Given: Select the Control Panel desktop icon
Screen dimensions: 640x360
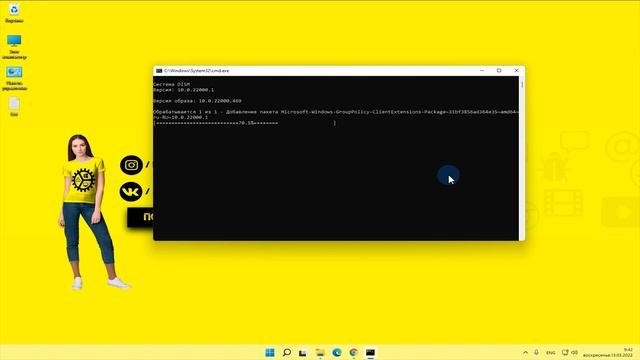Looking at the screenshot, I should (x=14, y=78).
